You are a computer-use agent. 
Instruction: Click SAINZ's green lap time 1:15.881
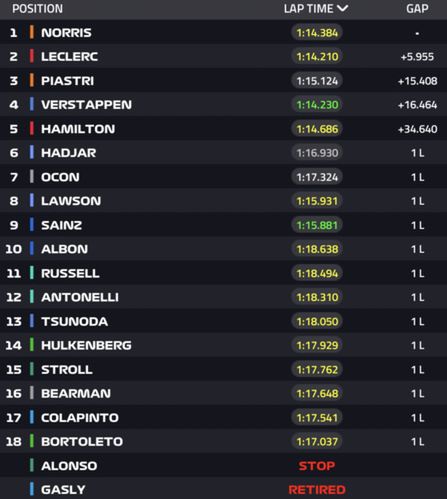coord(317,225)
